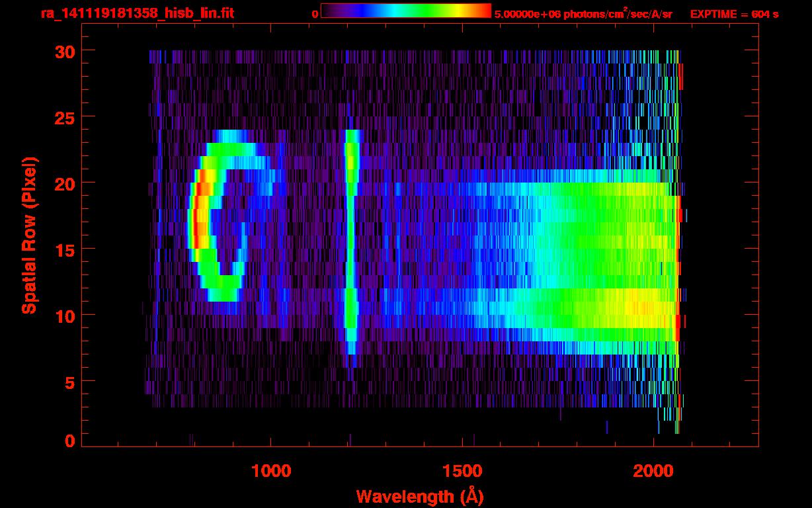
Task: Click the ring-shaped emission feature near 850 Å
Action: (x=233, y=215)
